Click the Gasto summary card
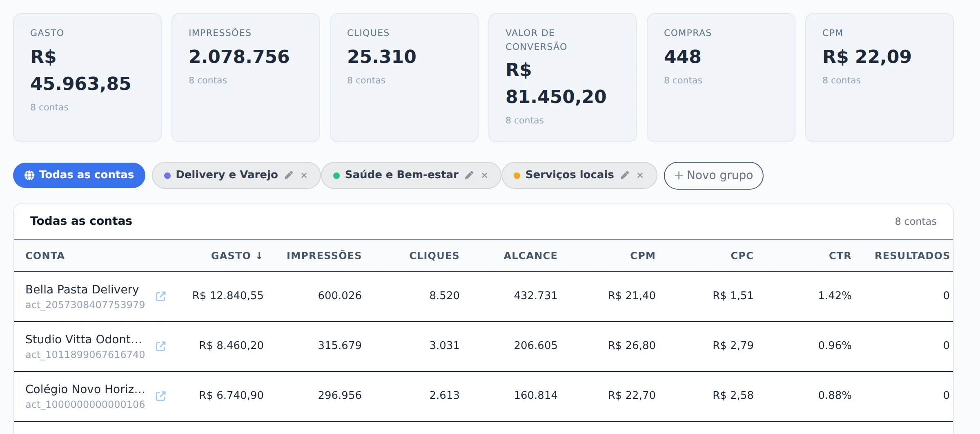 pos(87,78)
